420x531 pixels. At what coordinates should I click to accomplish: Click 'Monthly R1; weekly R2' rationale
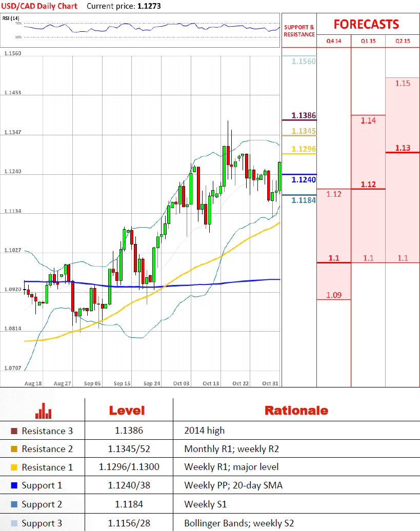(232, 449)
